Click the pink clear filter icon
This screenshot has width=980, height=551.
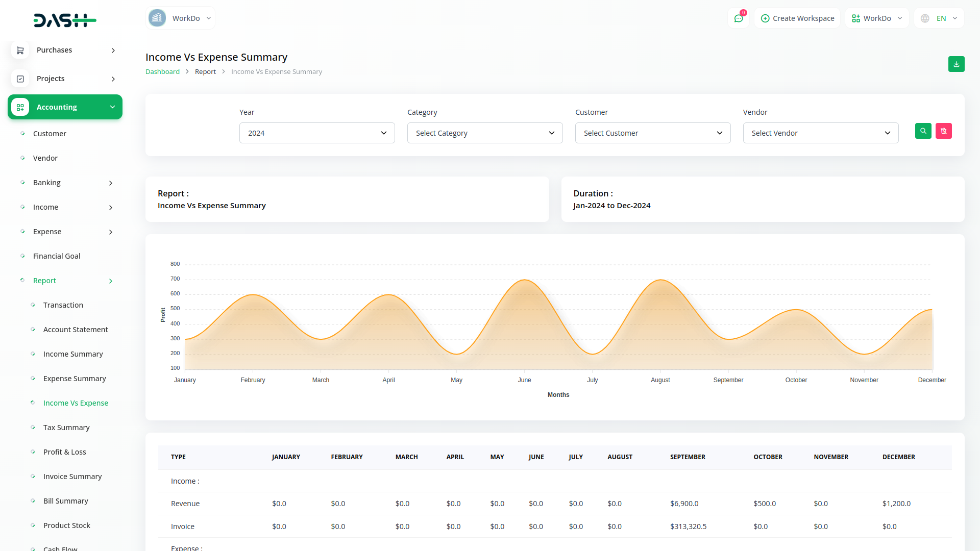[x=944, y=131]
